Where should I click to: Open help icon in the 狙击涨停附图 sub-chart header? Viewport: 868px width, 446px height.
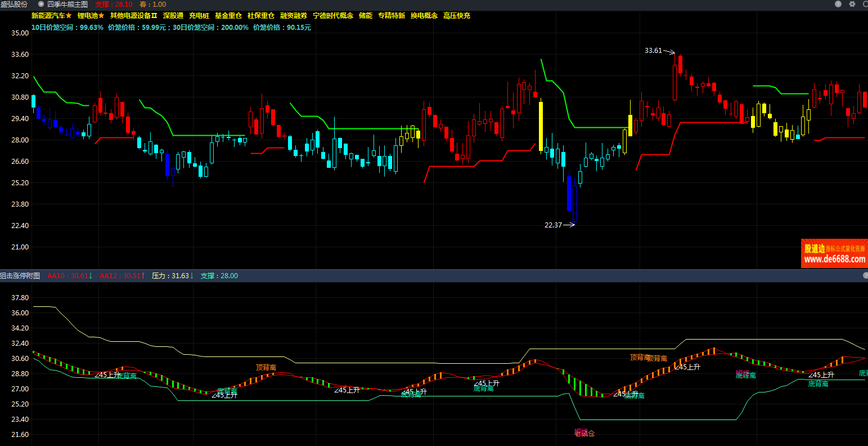point(865,275)
